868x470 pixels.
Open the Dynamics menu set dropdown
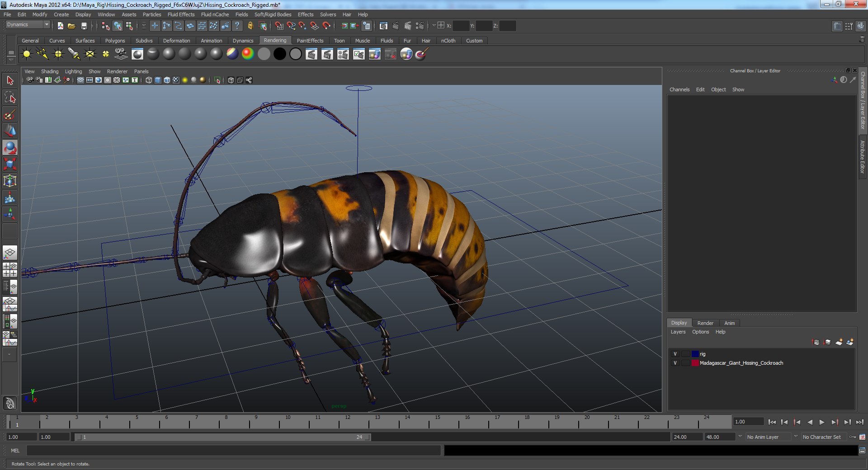point(28,25)
